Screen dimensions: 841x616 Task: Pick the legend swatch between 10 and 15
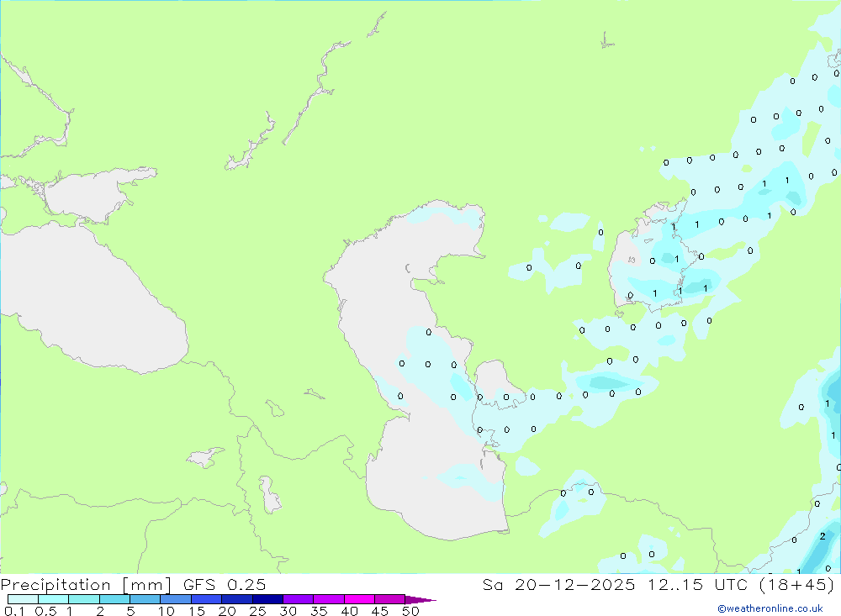tap(176, 599)
